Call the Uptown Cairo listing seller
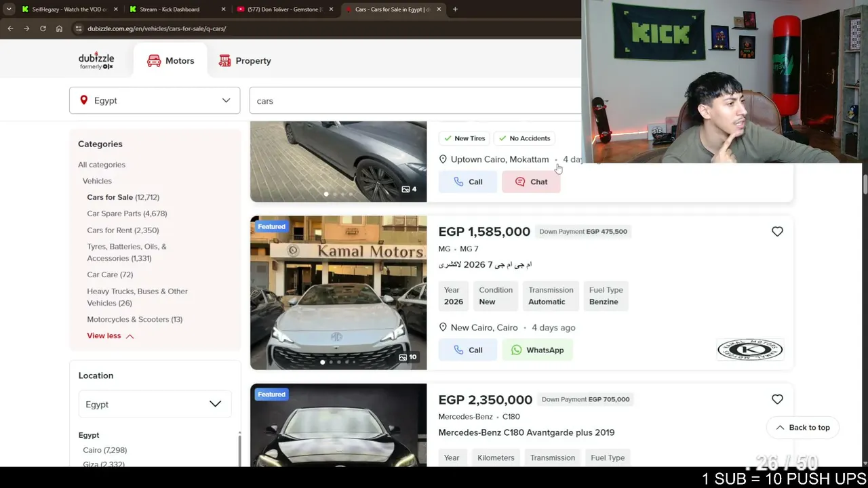The height and width of the screenshot is (488, 868). coord(467,182)
